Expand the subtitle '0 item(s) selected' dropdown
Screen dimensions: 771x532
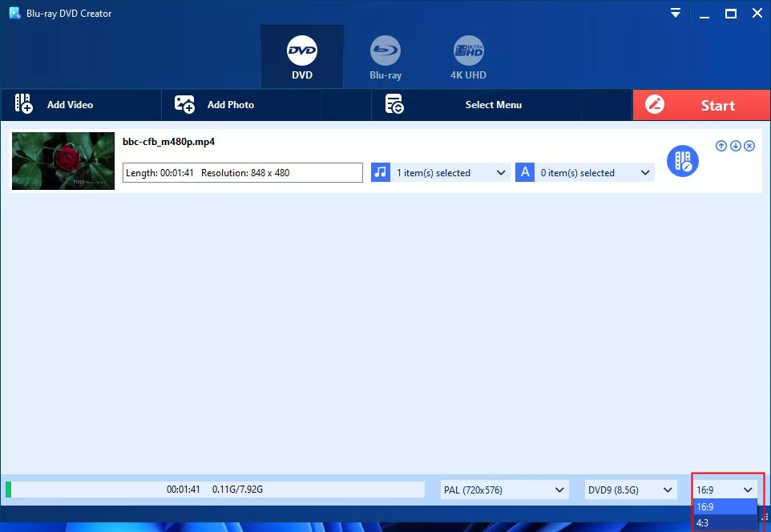(x=594, y=172)
